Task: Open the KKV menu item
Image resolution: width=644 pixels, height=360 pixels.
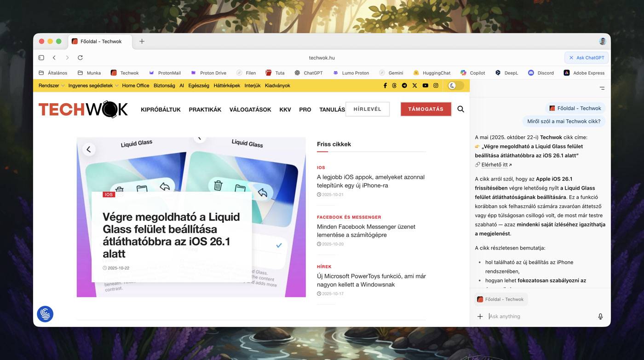Action: [285, 110]
